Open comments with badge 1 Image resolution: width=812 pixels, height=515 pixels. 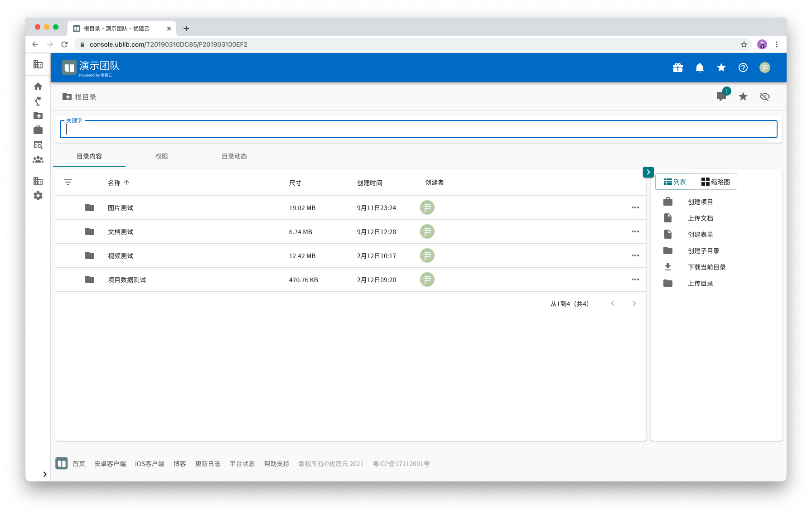pyautogui.click(x=721, y=96)
